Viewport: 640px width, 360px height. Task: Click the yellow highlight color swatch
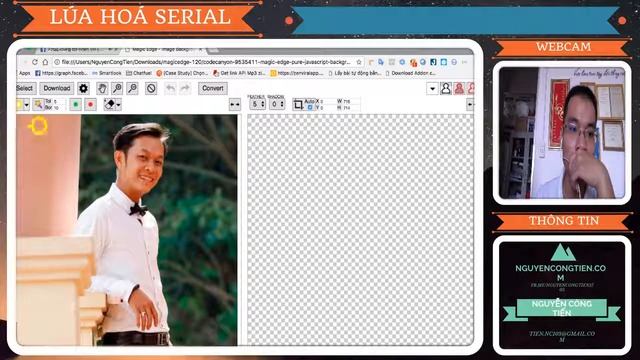[x=20, y=105]
